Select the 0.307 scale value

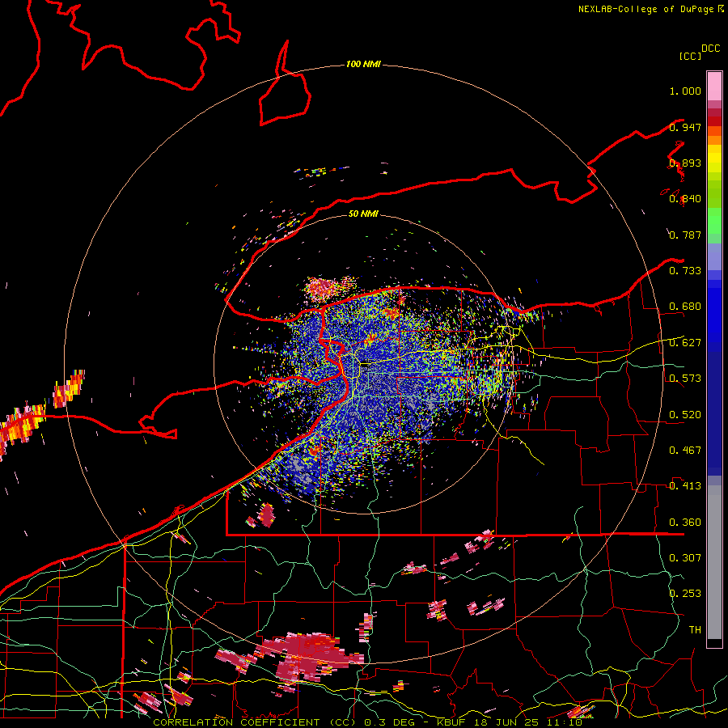[x=685, y=558]
